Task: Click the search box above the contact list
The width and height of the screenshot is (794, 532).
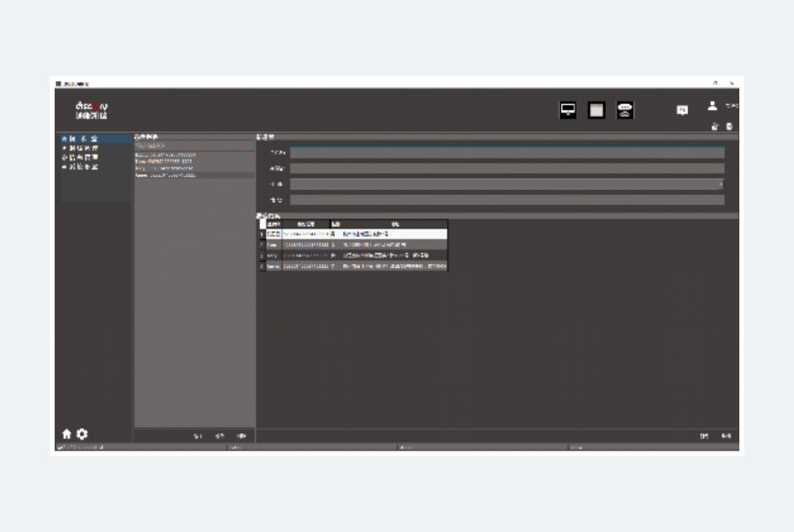Action: (x=193, y=145)
